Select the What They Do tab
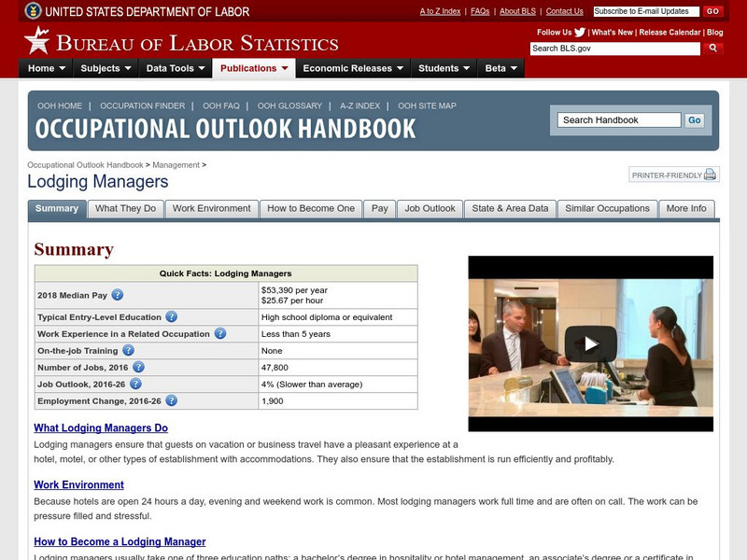This screenshot has height=560, width=747. (126, 209)
